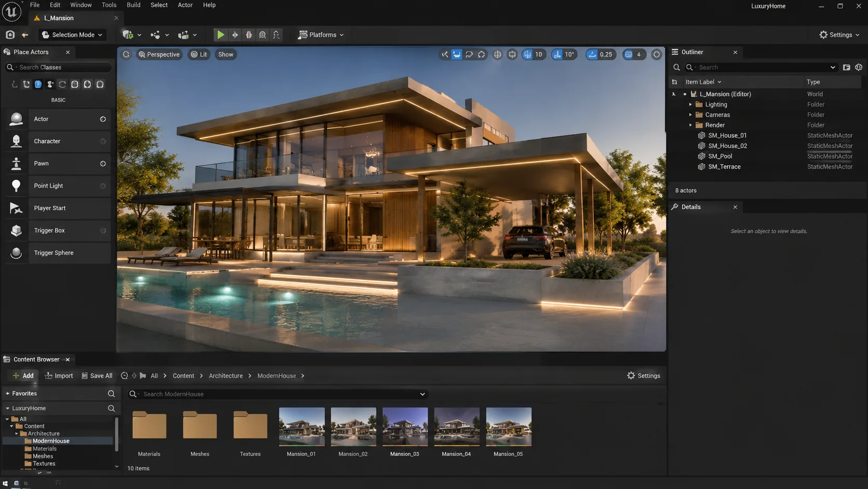Open the main toolbar Settings dropdown

(x=839, y=35)
